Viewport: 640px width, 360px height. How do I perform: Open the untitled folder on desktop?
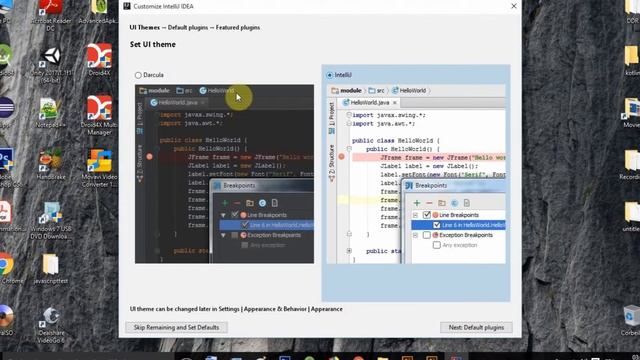[x=632, y=216]
